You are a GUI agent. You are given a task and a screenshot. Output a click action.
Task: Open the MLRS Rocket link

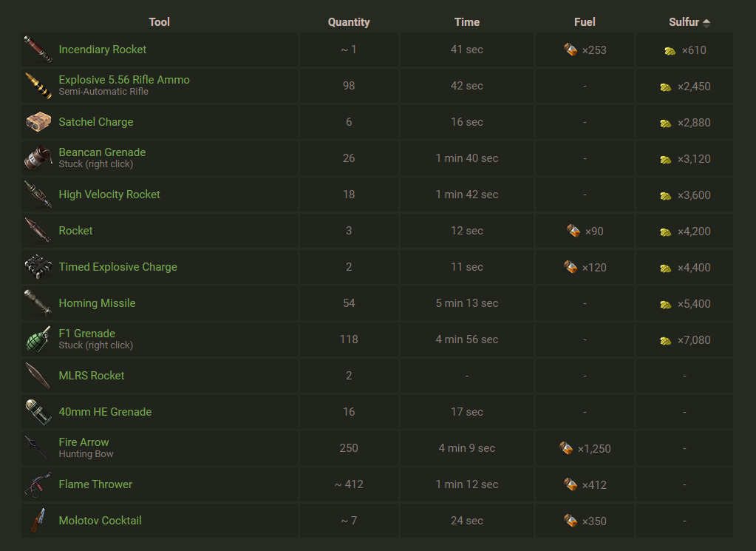pos(92,376)
